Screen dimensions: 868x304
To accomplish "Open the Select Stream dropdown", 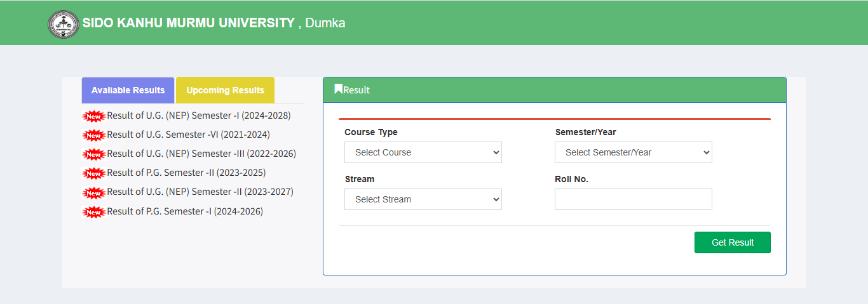I will tap(423, 199).
